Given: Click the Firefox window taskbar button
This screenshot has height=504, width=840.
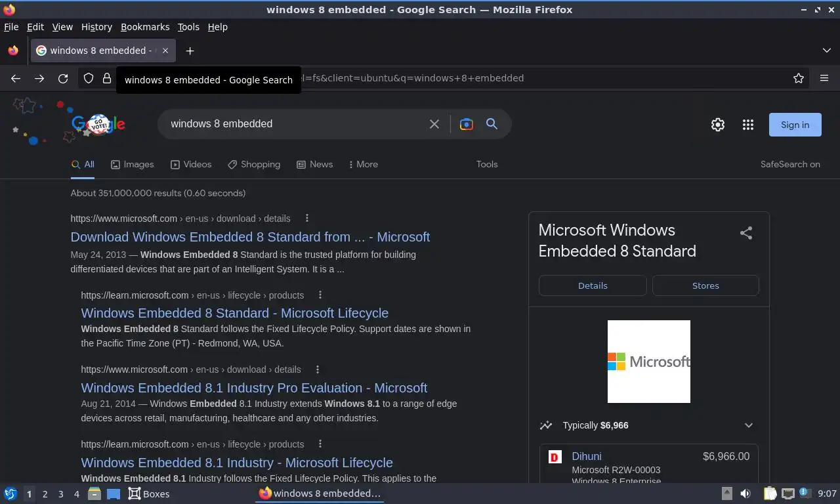Looking at the screenshot, I should pos(320,493).
